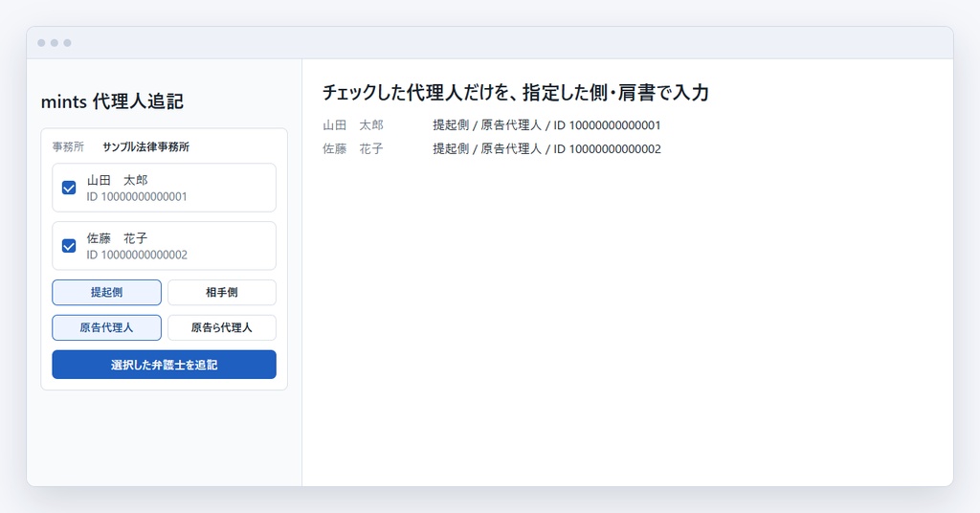
Task: Click ID 10000000000001 in the sidebar card
Action: (x=137, y=196)
